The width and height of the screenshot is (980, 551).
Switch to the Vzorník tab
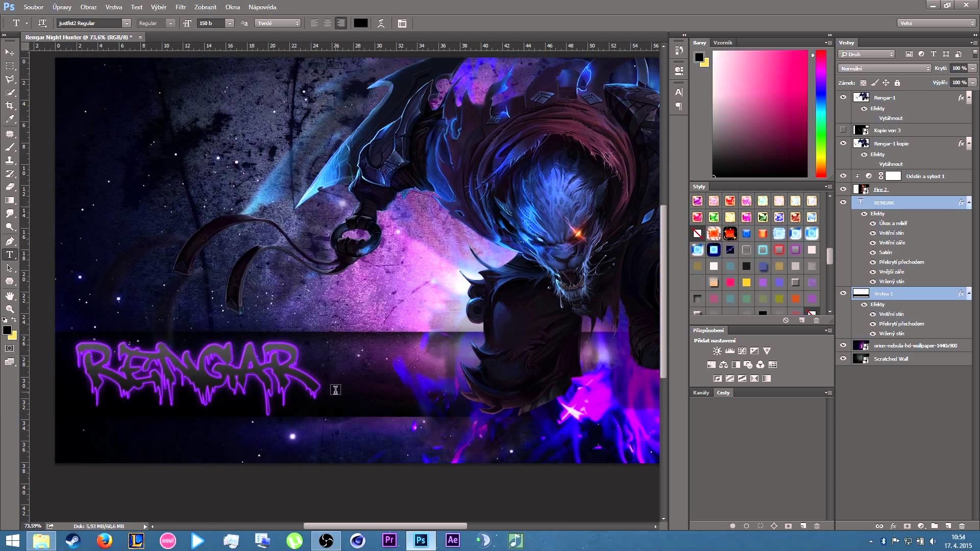(723, 43)
